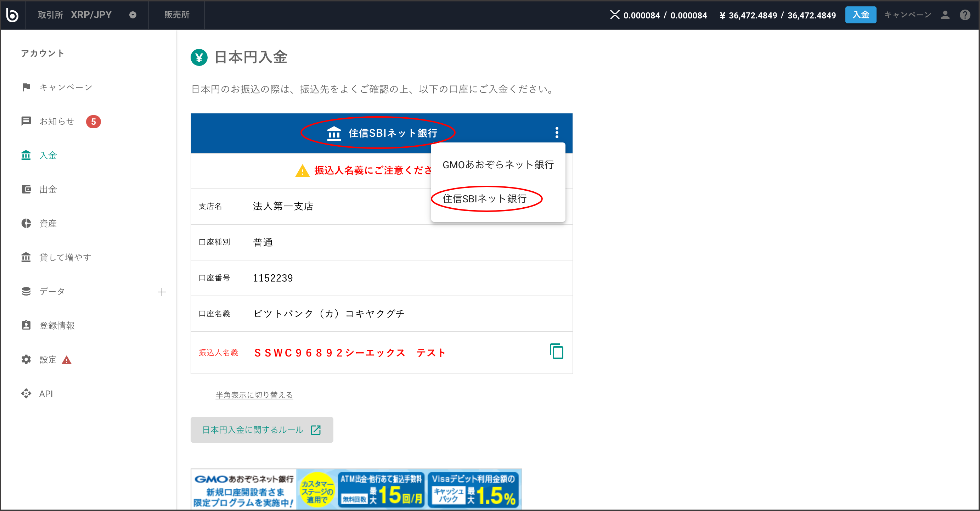Open the 資産 assets pie chart icon

pos(26,223)
